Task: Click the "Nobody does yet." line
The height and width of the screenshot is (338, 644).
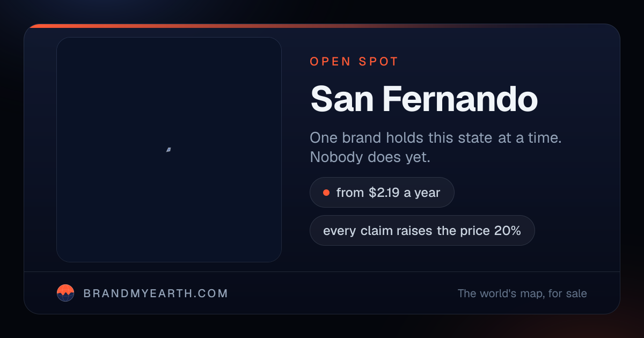Action: point(370,158)
